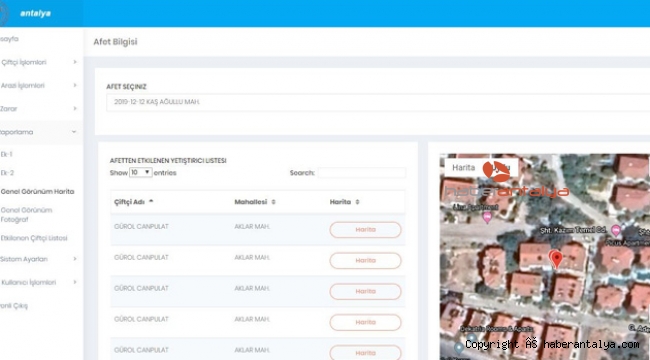Screen dimensions: 650x360
Task: Collapse the Raporlama menu chevron
Action: [x=74, y=132]
